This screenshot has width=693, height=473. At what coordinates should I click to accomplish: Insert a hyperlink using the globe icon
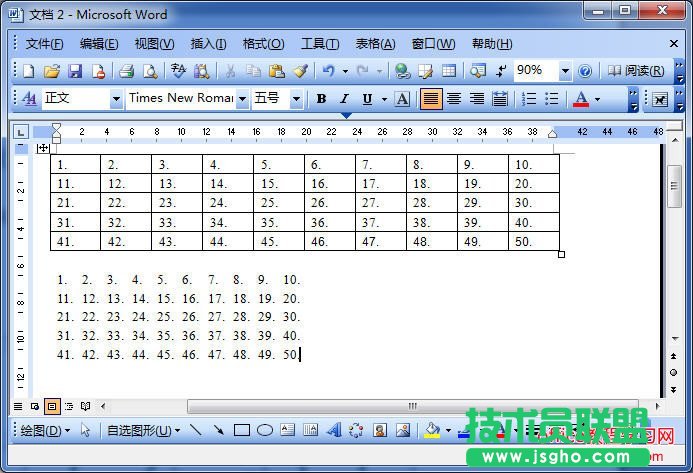pos(402,71)
